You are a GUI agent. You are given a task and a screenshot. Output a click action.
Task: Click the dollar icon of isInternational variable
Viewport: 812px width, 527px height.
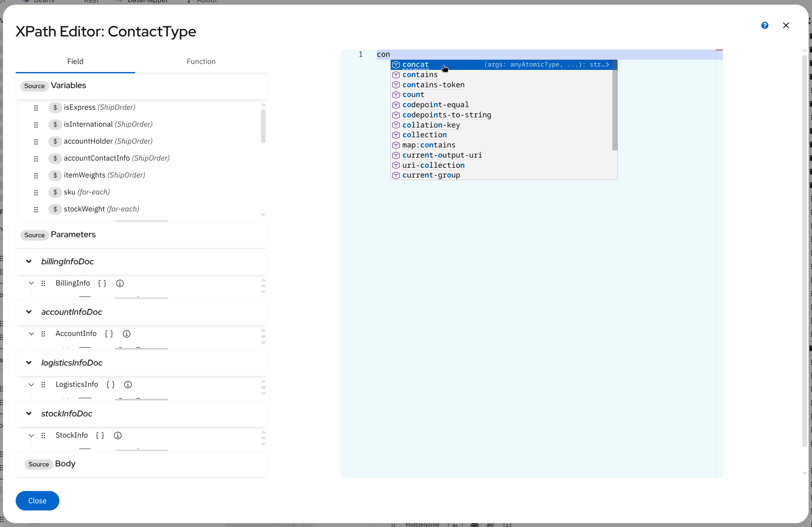pos(55,125)
